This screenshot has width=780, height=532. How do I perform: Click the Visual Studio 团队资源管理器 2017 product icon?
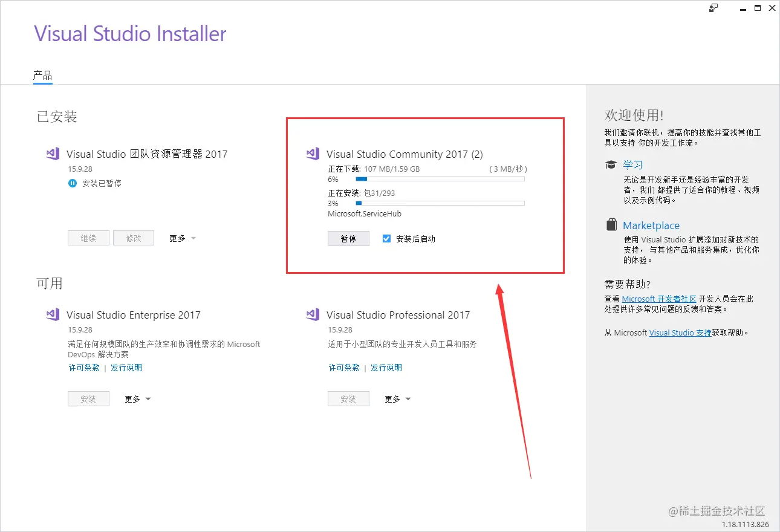pos(52,154)
